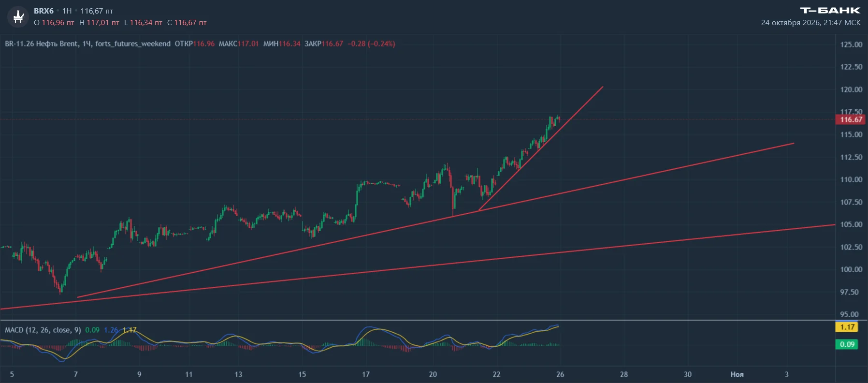
Task: Click the yellow 1.17 MACD signal badge
Action: pyautogui.click(x=847, y=327)
